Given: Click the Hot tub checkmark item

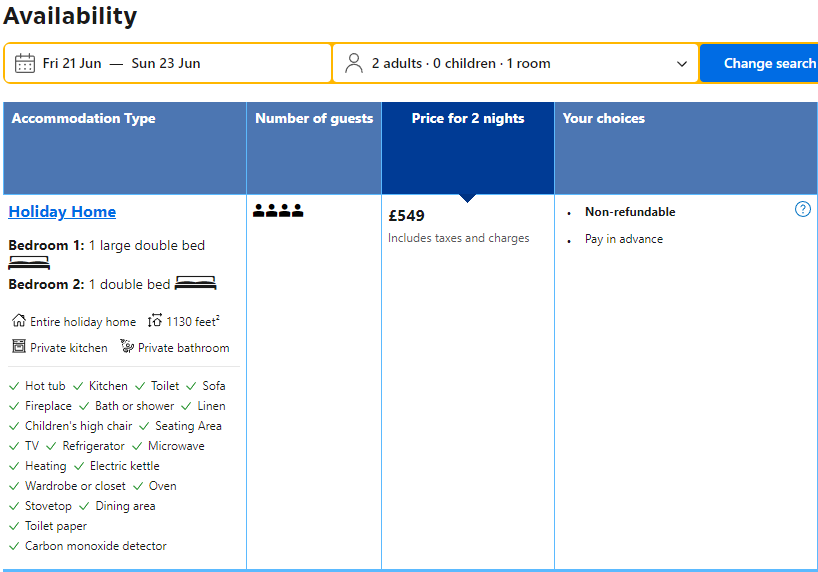Looking at the screenshot, I should 44,386.
